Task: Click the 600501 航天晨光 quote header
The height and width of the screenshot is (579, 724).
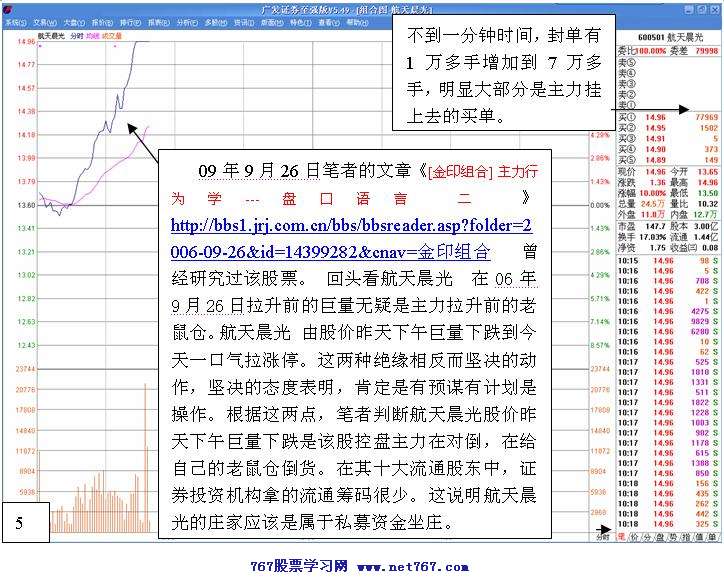Action: [670, 37]
